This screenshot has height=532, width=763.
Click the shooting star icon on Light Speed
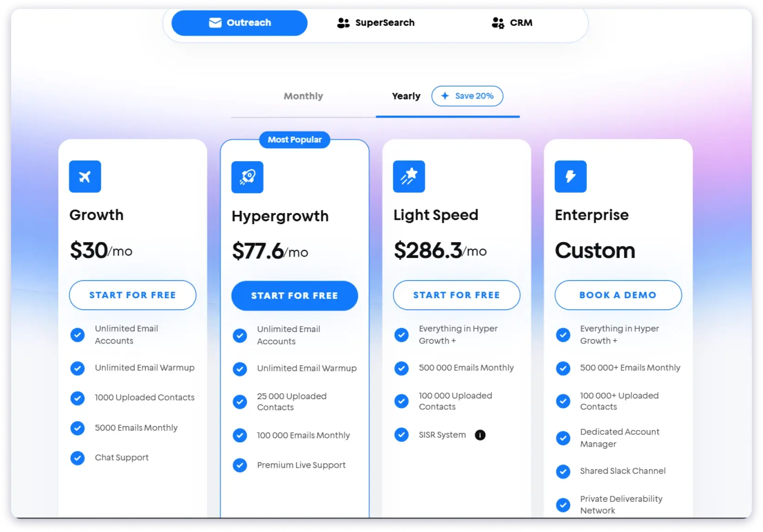(409, 176)
